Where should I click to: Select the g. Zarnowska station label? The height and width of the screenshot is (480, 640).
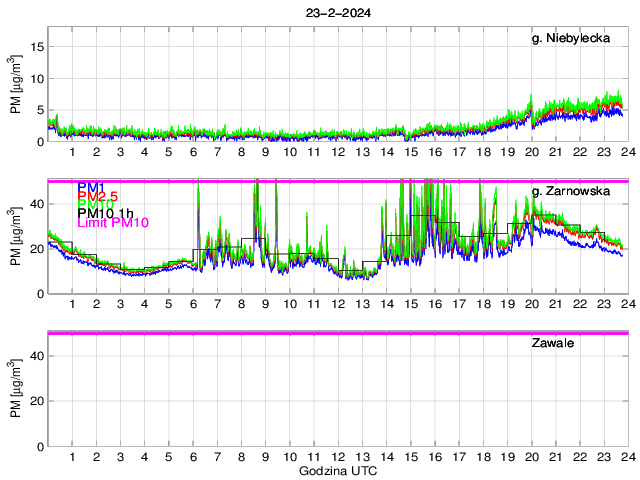pyautogui.click(x=577, y=191)
